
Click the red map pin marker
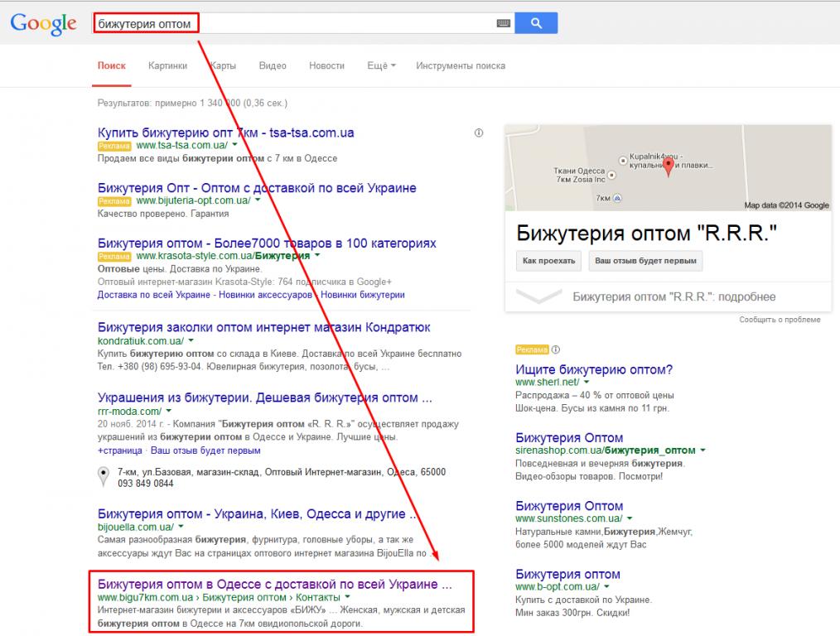[x=668, y=166]
